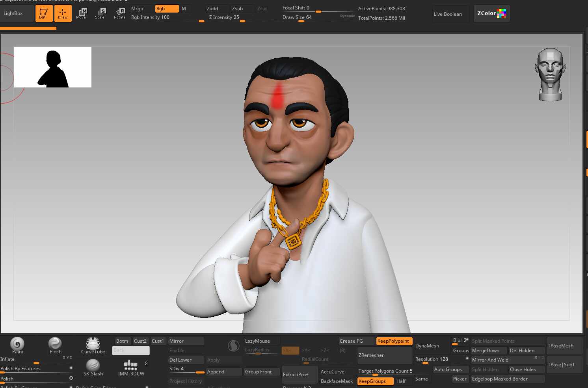Toggle Mrgb painting mode
Viewport: 588px width, 388px height.
click(141, 9)
